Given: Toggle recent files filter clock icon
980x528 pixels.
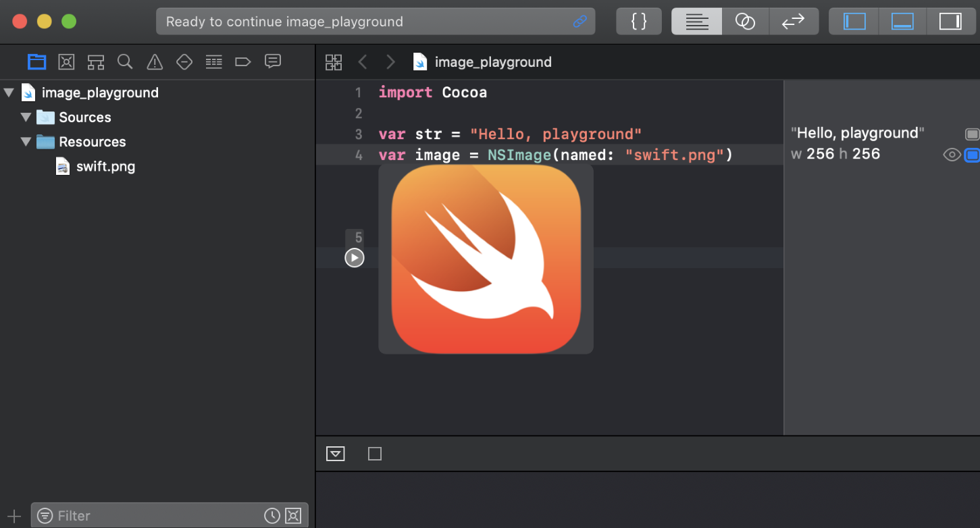Looking at the screenshot, I should coord(272,516).
